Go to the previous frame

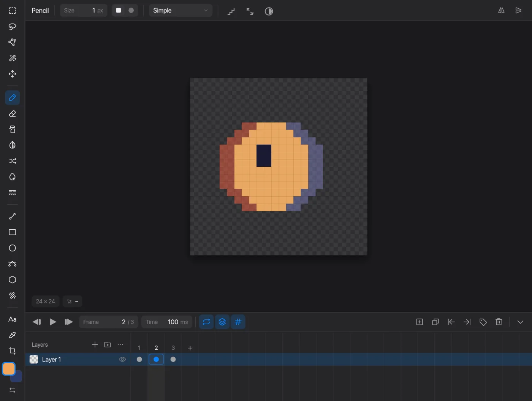pyautogui.click(x=37, y=322)
